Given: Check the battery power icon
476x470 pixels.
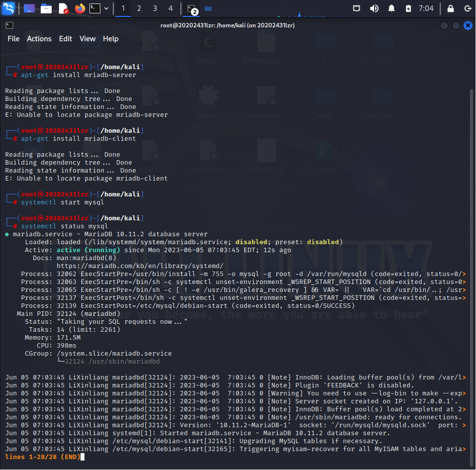Looking at the screenshot, I should [408, 8].
